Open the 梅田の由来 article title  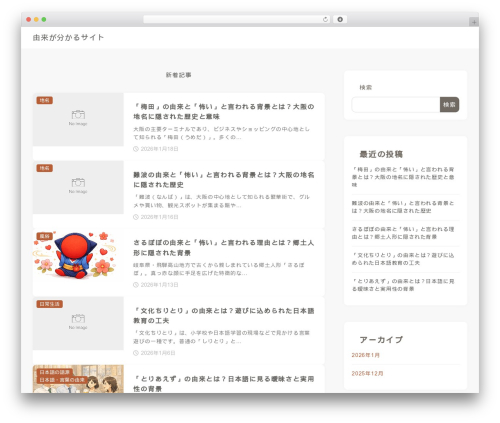coord(224,112)
